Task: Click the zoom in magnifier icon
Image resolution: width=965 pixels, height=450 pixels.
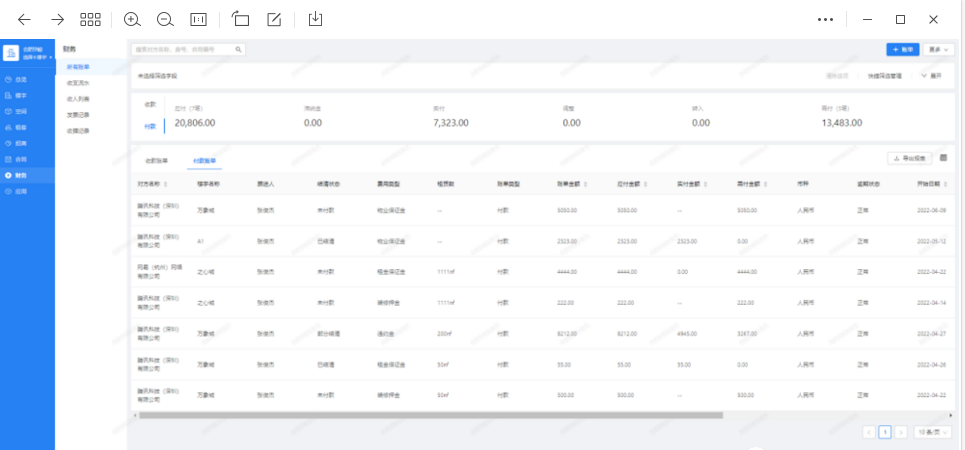Action: tap(132, 19)
